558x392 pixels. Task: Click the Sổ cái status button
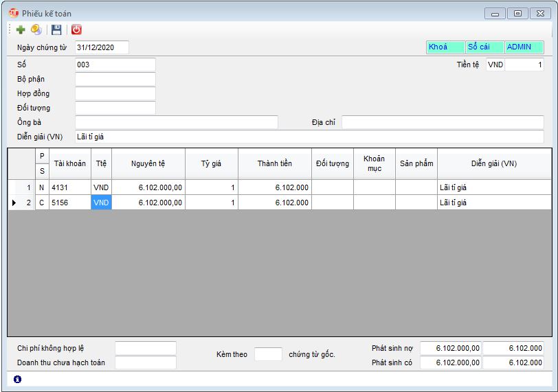484,47
